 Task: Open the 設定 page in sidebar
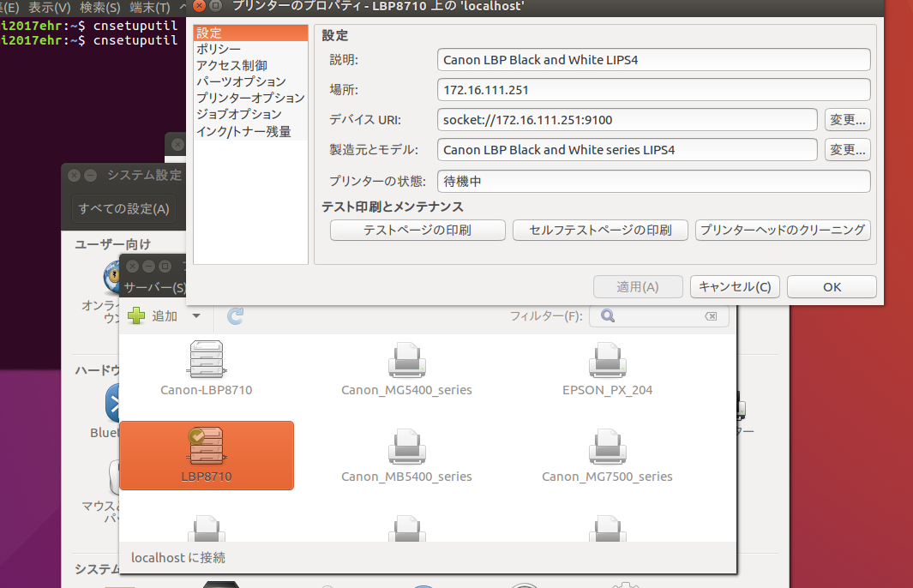pyautogui.click(x=250, y=33)
